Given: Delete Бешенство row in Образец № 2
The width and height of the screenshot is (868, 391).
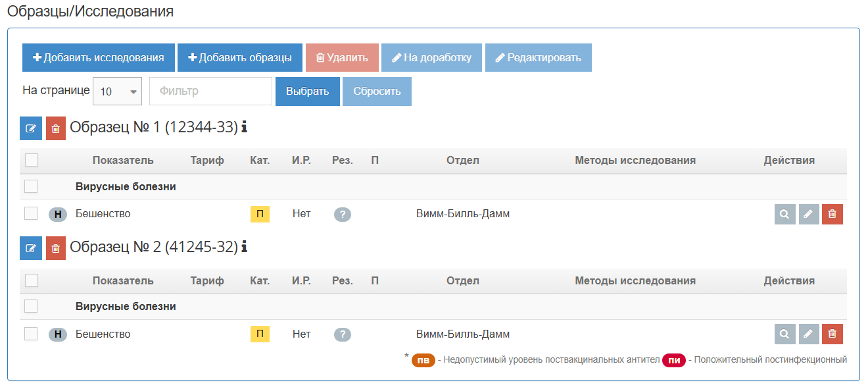Looking at the screenshot, I should point(832,334).
